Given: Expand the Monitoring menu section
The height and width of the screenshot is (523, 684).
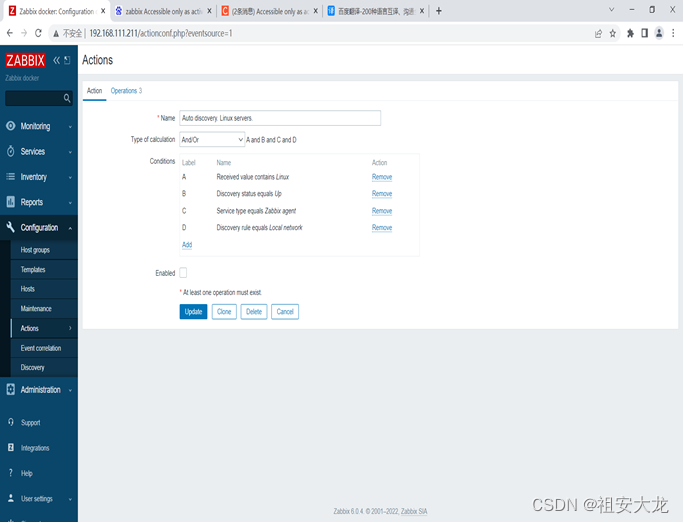Looking at the screenshot, I should 70,127.
